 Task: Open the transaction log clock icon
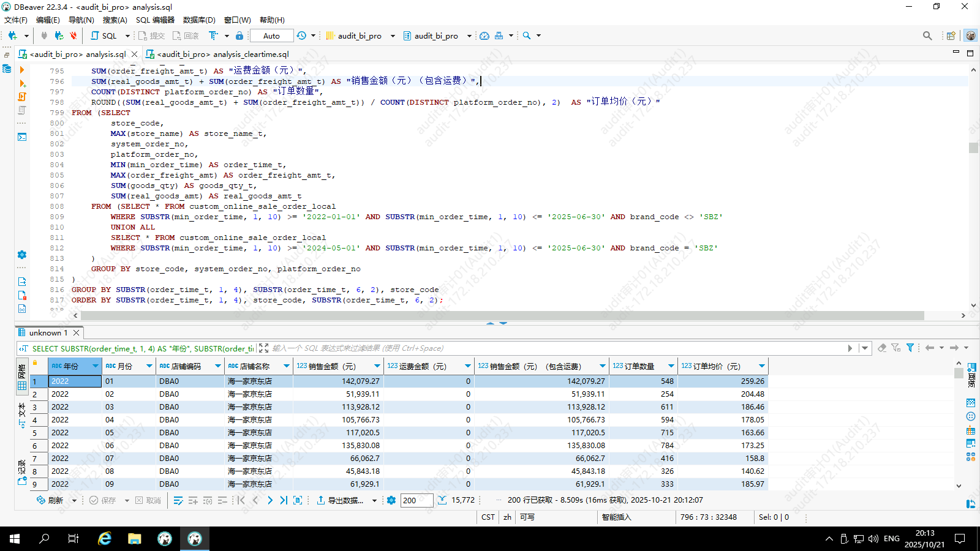click(x=301, y=36)
